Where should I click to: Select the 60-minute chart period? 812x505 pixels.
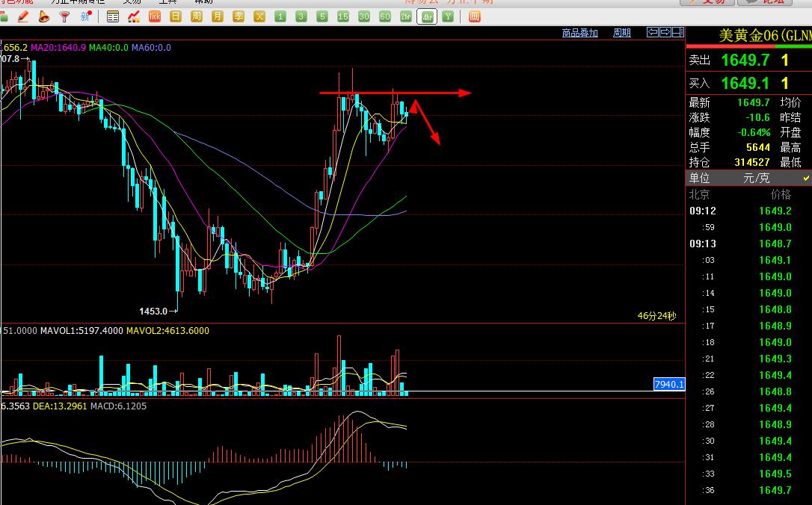pos(385,16)
